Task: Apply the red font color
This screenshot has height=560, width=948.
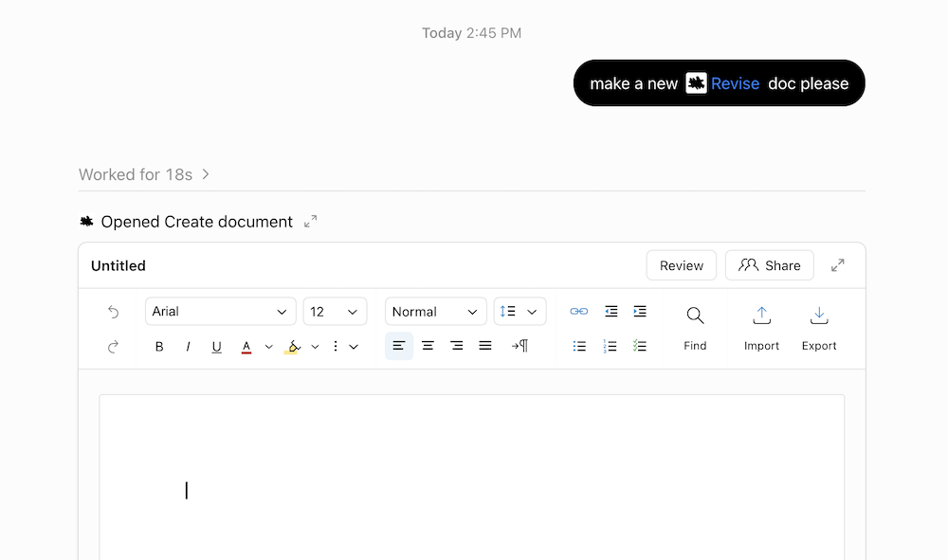Action: pos(246,347)
